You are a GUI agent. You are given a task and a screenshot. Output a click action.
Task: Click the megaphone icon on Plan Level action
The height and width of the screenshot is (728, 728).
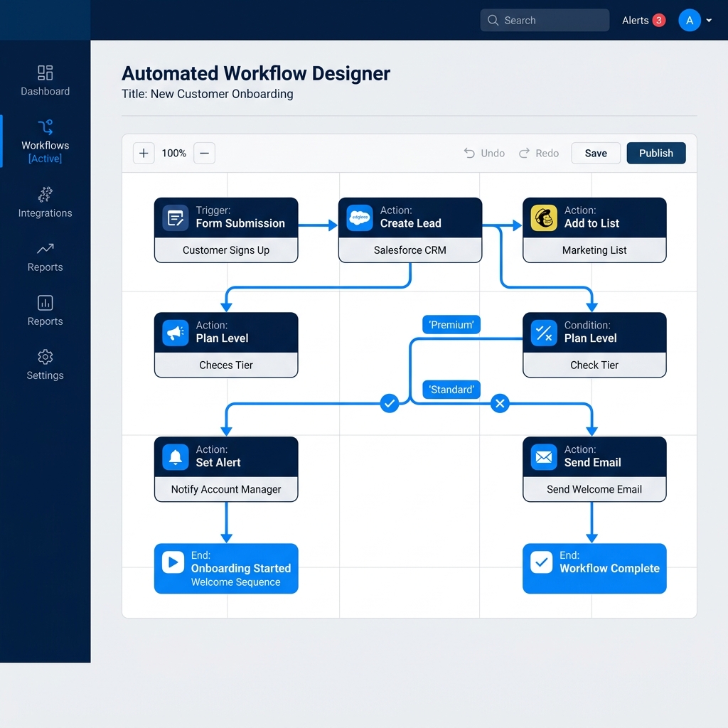click(176, 333)
